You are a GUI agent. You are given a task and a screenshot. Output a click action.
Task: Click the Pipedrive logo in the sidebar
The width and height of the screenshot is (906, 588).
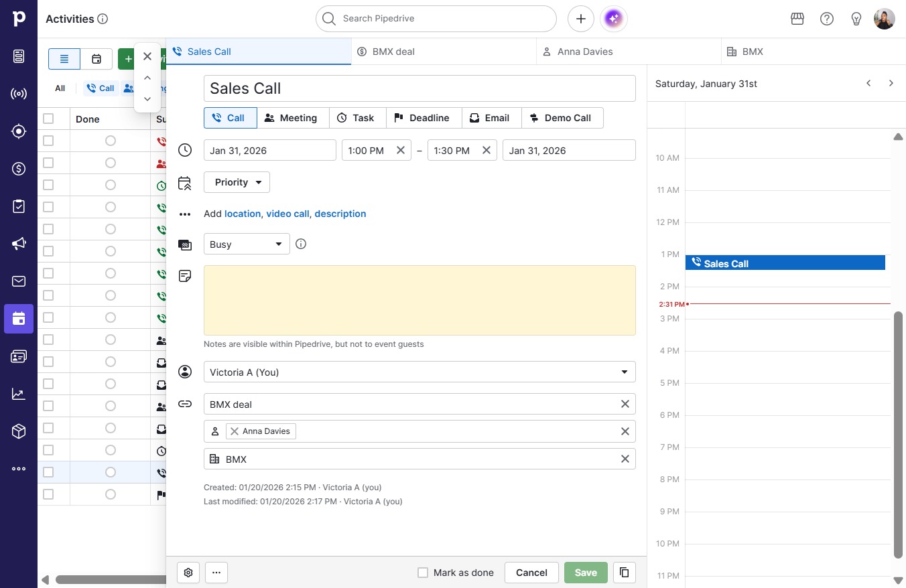tap(19, 19)
